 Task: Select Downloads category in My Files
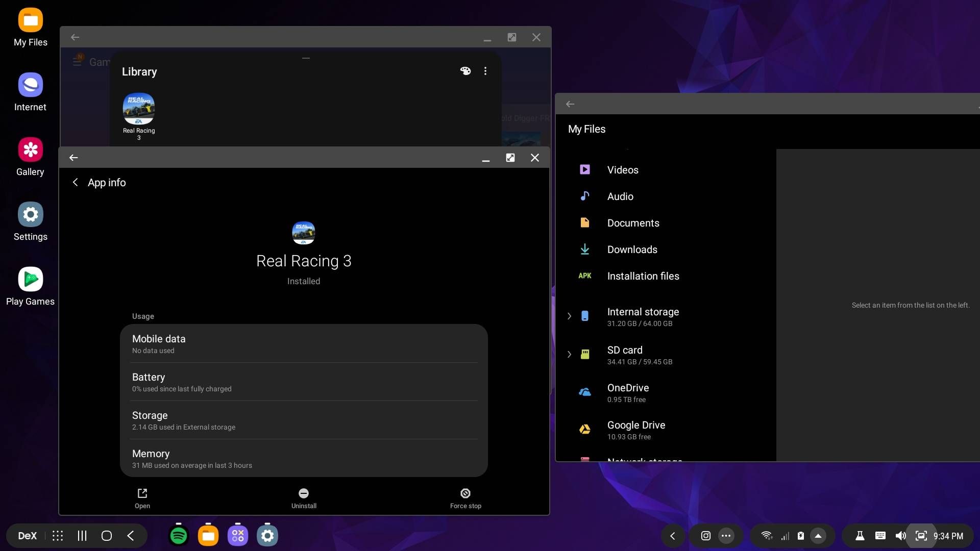tap(632, 249)
